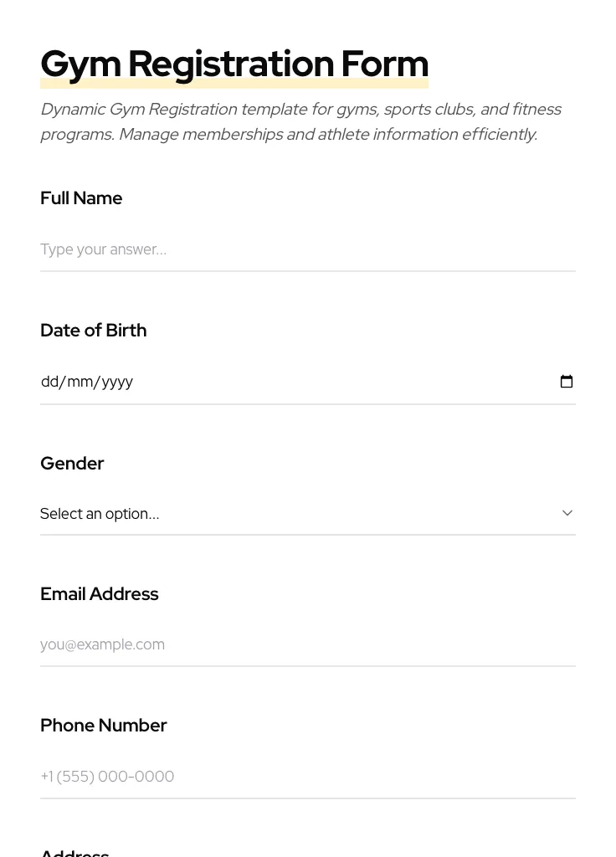
Task: Click the 'you@example.com' placeholder text
Action: tap(102, 644)
